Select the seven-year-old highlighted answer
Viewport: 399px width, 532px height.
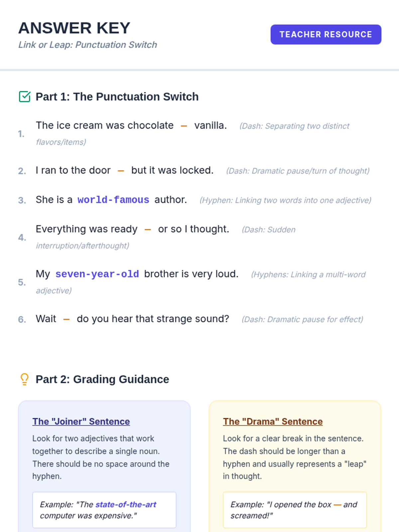(x=97, y=274)
